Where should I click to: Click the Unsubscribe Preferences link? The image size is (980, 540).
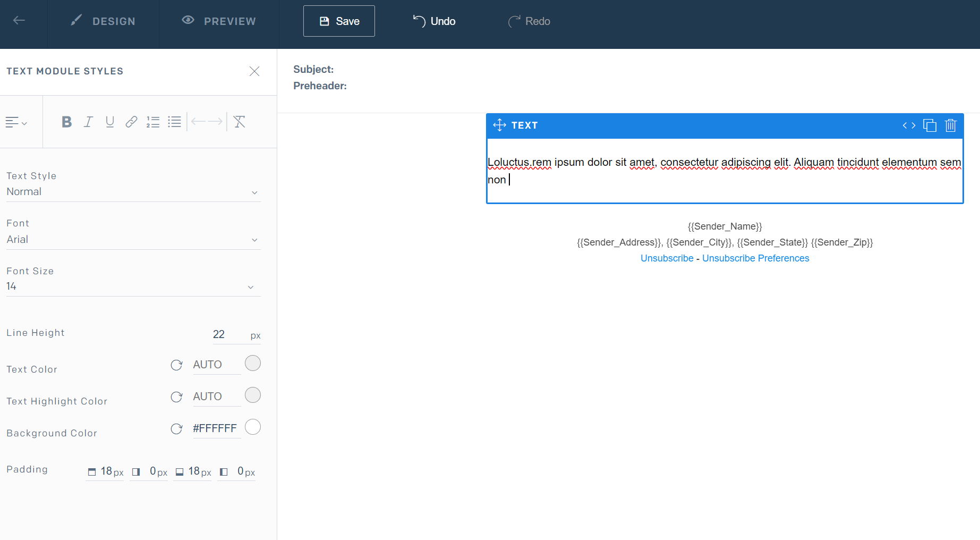pos(755,258)
